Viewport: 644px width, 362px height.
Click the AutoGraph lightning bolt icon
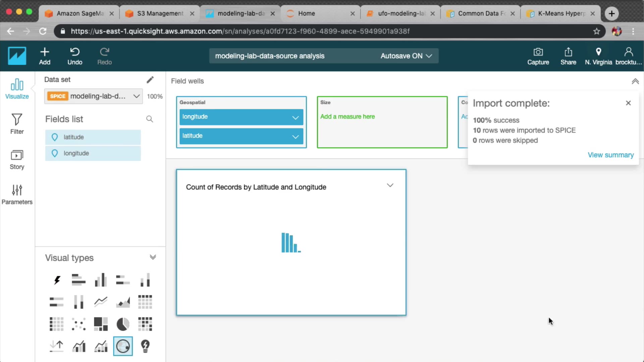[57, 280]
